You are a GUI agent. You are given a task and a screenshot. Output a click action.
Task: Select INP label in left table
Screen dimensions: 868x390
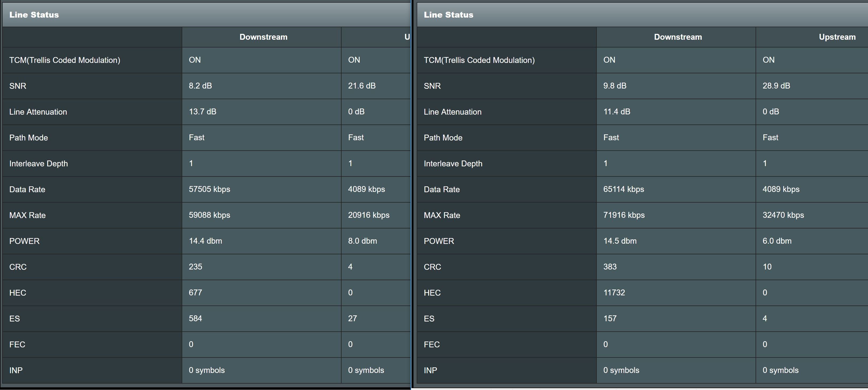16,371
